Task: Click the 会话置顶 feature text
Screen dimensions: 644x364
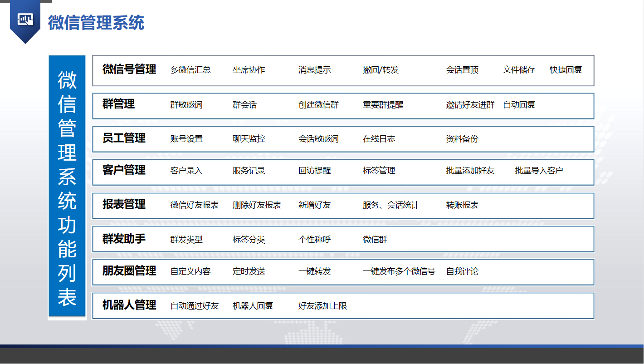Action: pyautogui.click(x=462, y=70)
